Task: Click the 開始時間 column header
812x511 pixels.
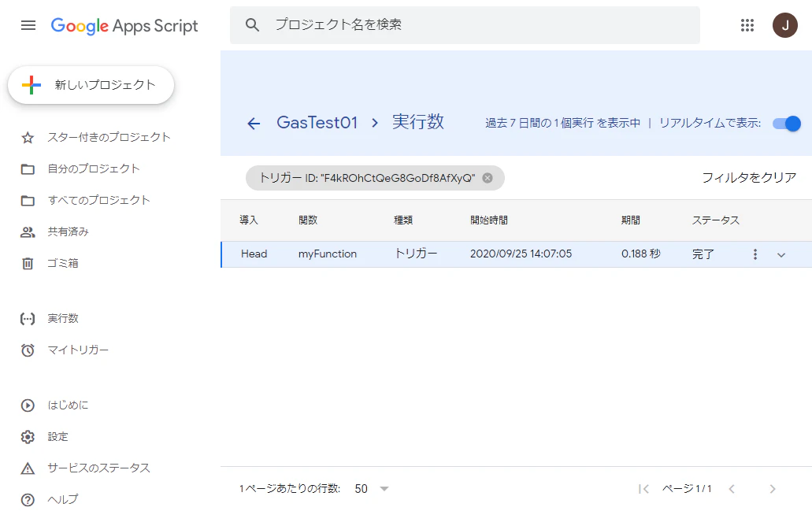Action: coord(489,220)
